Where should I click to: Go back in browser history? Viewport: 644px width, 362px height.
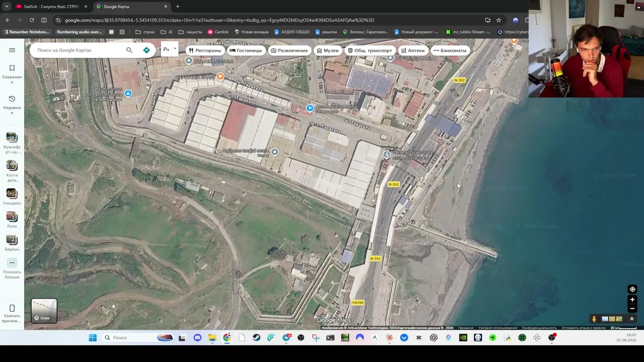tap(8, 20)
